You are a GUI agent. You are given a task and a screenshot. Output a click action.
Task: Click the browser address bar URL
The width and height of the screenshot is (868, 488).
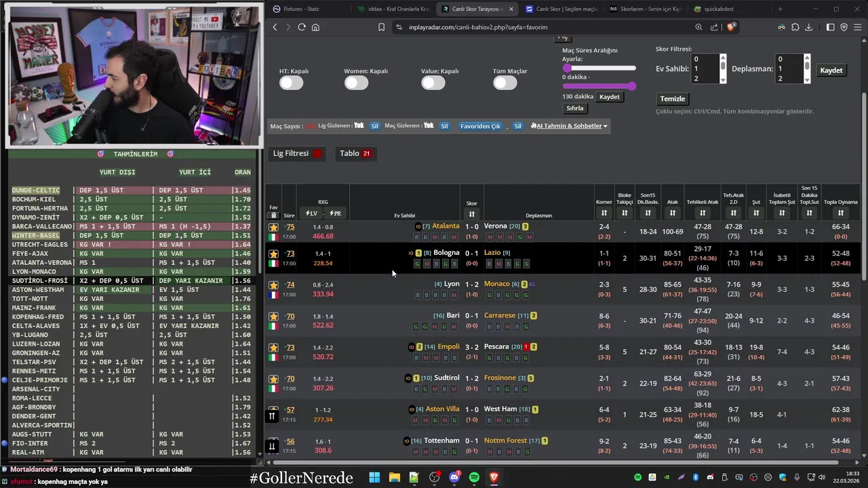478,27
